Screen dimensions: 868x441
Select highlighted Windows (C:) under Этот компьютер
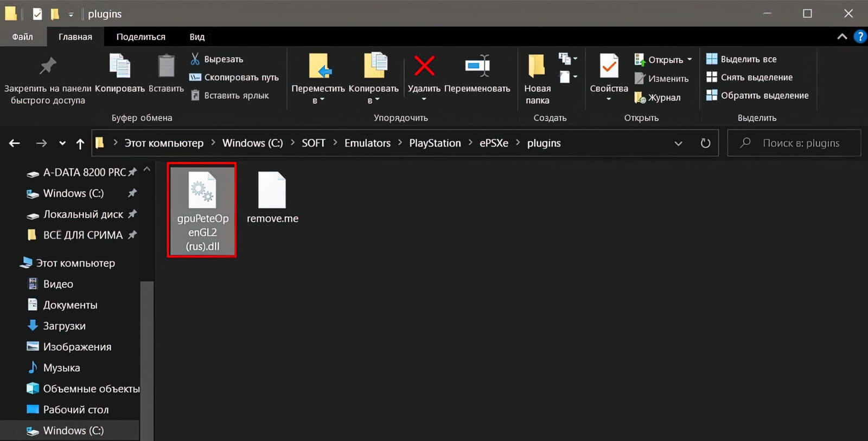pyautogui.click(x=69, y=431)
